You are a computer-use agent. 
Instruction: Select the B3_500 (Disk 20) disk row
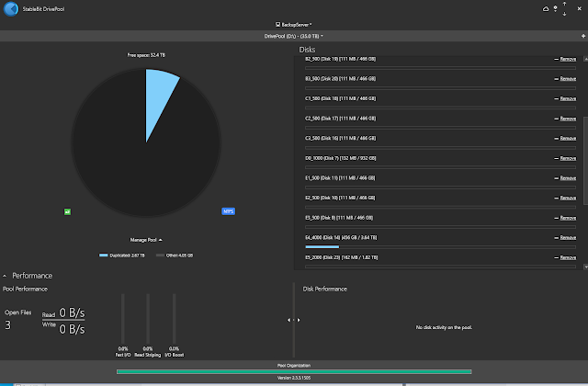click(x=440, y=84)
